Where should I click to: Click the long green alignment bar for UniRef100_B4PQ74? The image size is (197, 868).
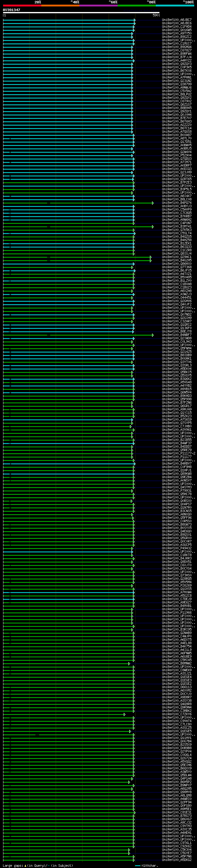click(78, 203)
